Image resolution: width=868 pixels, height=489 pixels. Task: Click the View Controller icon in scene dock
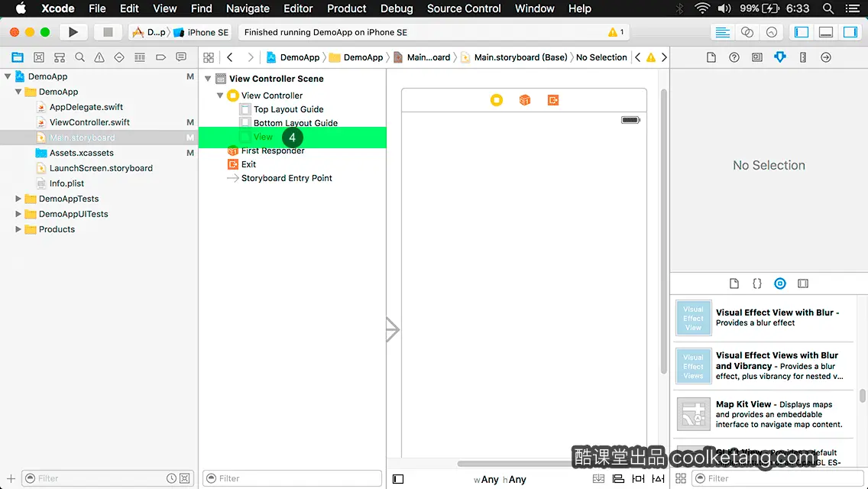pyautogui.click(x=497, y=100)
